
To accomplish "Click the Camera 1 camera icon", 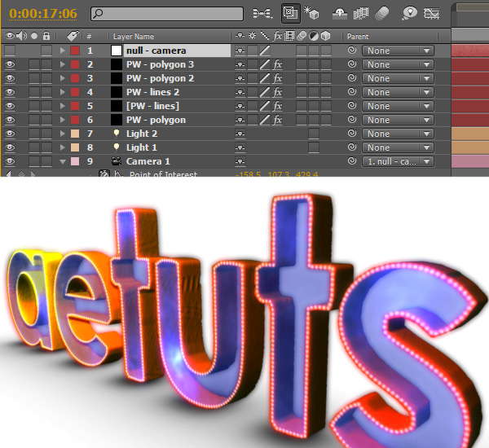I will point(117,161).
